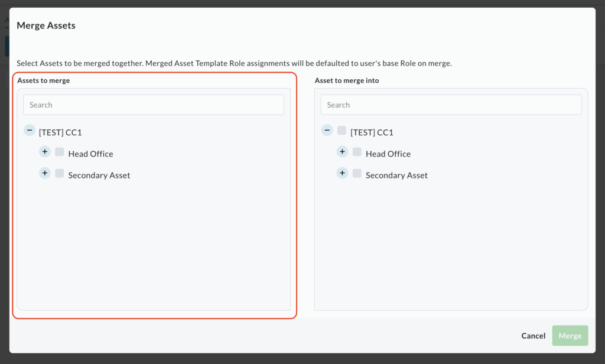This screenshot has width=605, height=364.
Task: Tick [TEST] CC1 checkbox in Asset to merge into
Action: click(x=341, y=131)
